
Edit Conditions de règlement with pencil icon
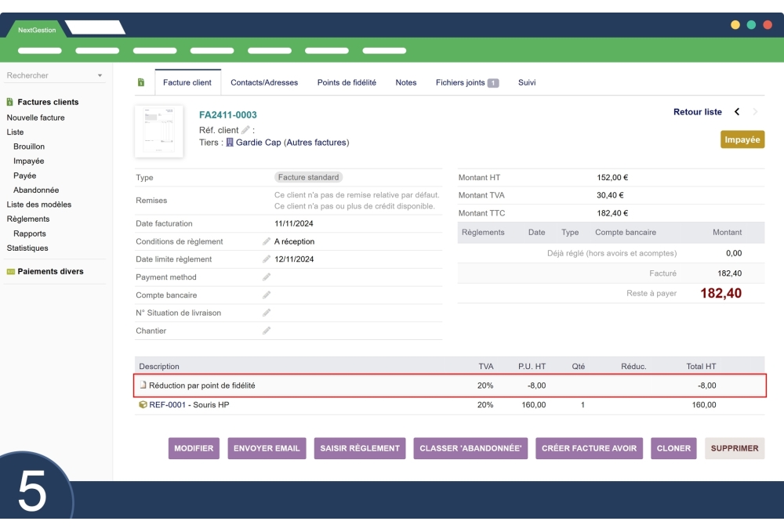click(x=267, y=241)
